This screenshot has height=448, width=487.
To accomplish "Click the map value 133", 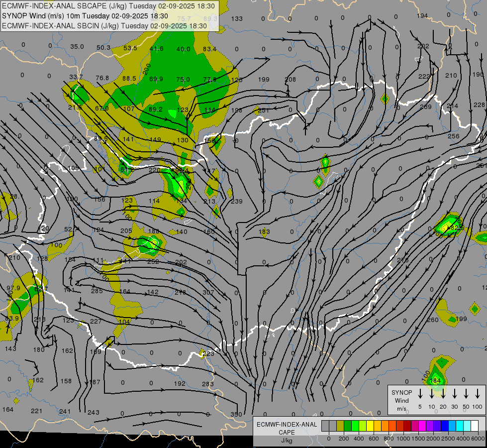I will click(x=237, y=18).
